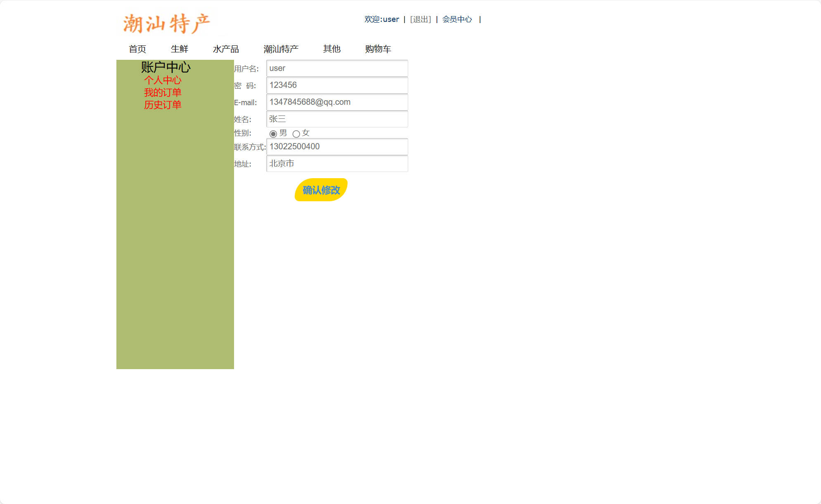Select the 男 gender radio button
Viewport: 821px width, 504px height.
tap(274, 134)
